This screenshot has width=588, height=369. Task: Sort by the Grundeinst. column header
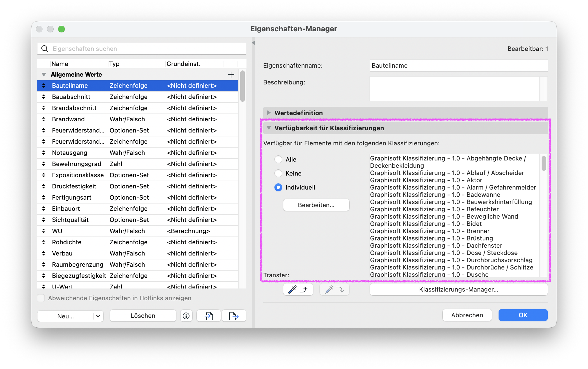pyautogui.click(x=195, y=64)
